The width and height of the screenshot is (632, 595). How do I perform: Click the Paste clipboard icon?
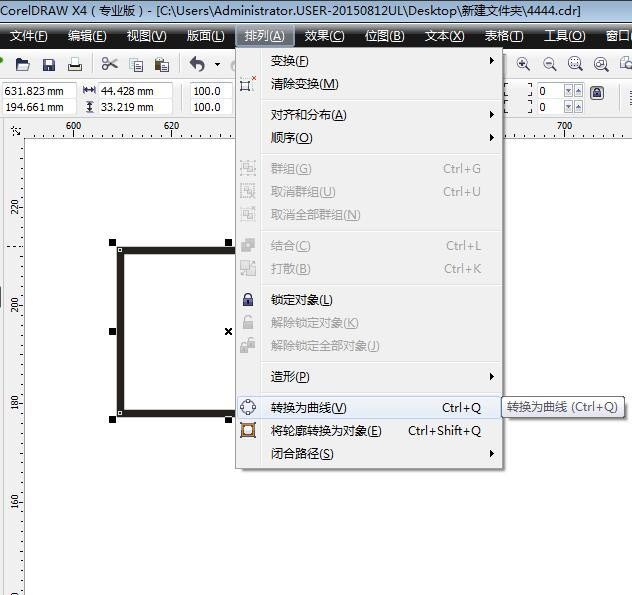tap(161, 65)
